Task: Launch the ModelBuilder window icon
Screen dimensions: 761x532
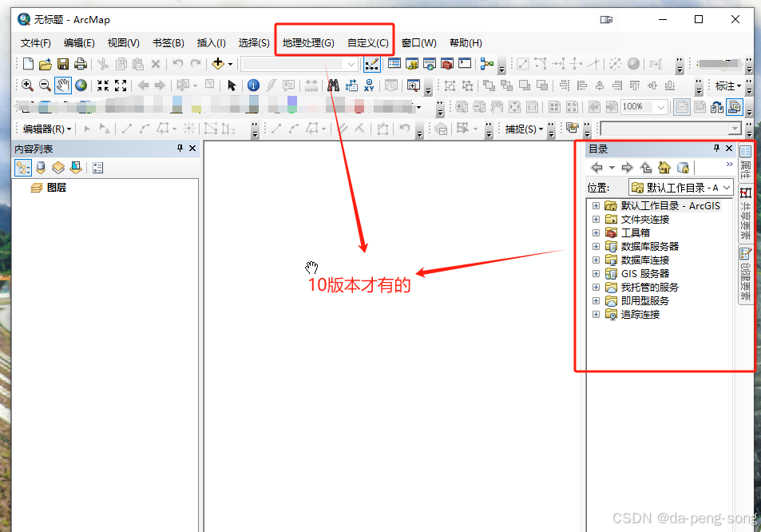Action: [487, 64]
